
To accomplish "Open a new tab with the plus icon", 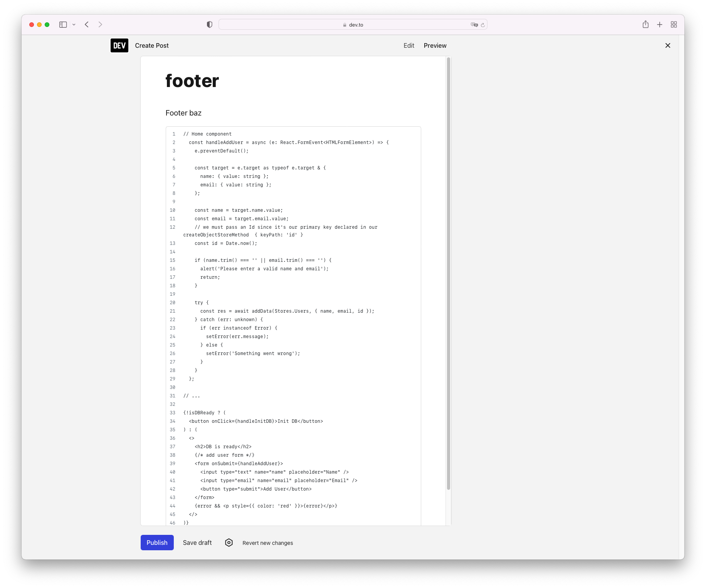I will tap(660, 24).
